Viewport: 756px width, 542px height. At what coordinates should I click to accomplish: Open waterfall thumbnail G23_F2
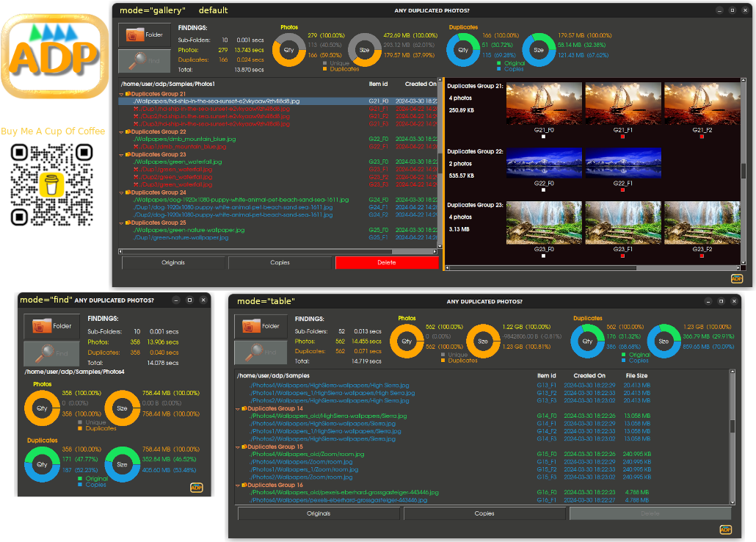click(702, 223)
